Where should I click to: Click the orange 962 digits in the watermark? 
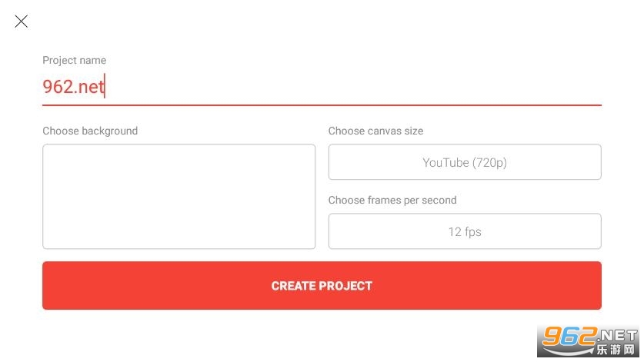pos(569,337)
